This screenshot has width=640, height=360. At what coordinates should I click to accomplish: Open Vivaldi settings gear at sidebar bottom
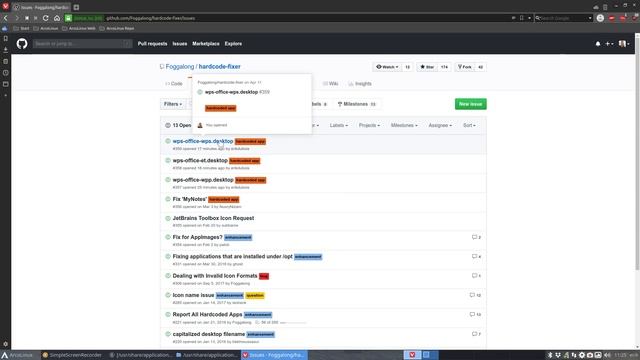[x=5, y=344]
